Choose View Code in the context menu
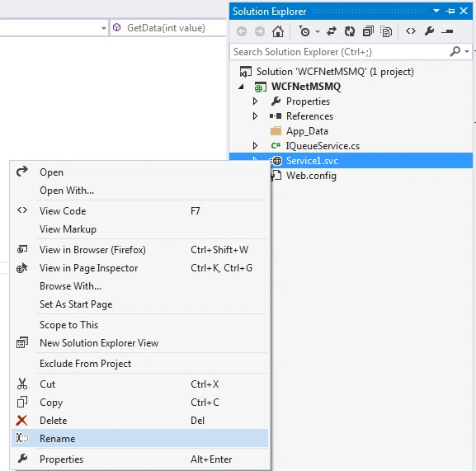 click(x=139, y=211)
